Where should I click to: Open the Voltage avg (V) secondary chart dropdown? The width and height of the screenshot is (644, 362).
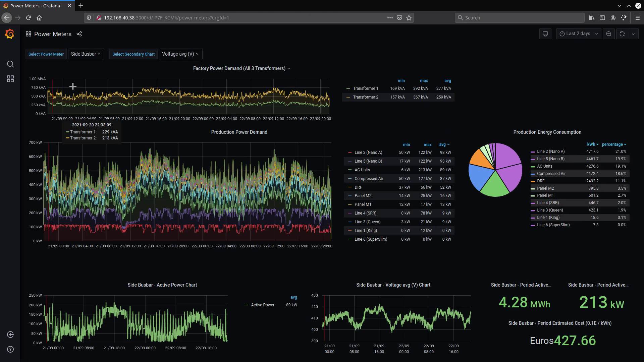click(180, 54)
